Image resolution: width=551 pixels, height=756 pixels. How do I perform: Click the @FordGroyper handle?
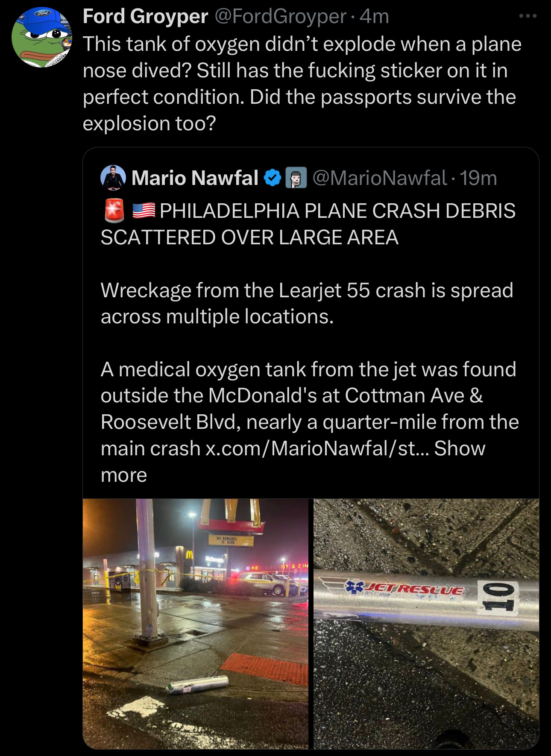coord(280,17)
